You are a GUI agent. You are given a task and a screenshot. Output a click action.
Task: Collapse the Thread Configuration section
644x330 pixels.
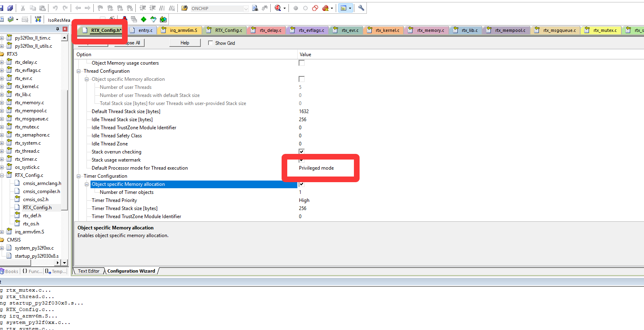tap(79, 71)
